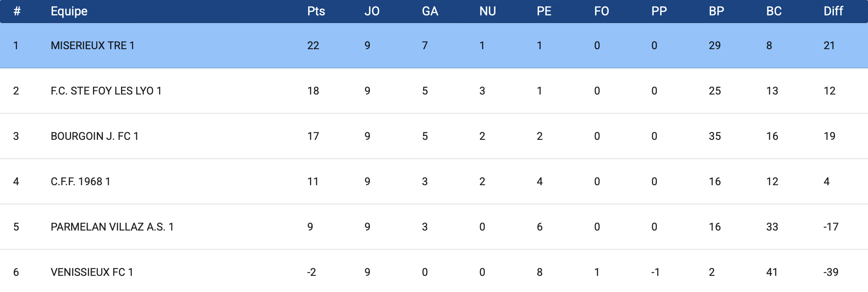Click the Diff column header
868x292 pixels.
833,11
